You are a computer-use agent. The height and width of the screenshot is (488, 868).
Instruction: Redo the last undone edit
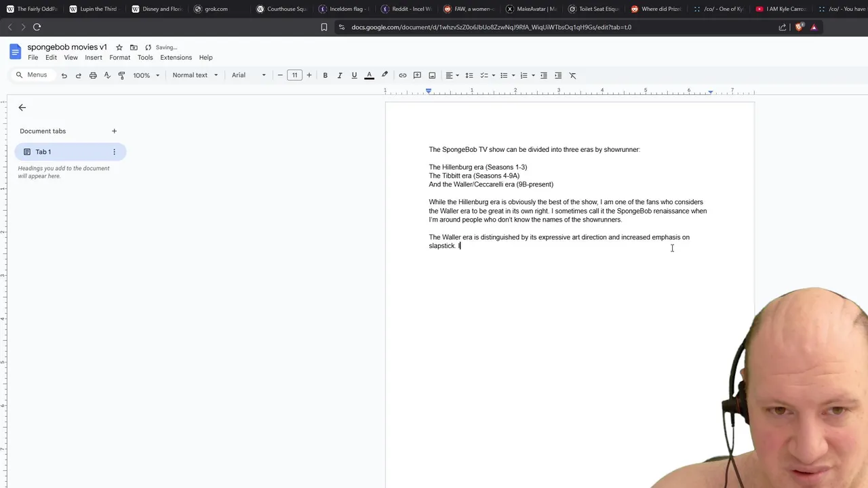point(78,75)
